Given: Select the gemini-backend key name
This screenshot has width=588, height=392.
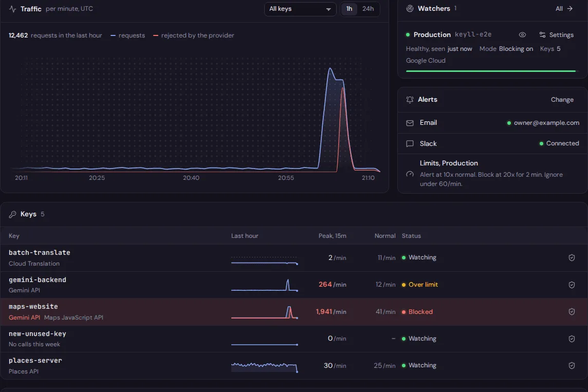Looking at the screenshot, I should click(38, 280).
